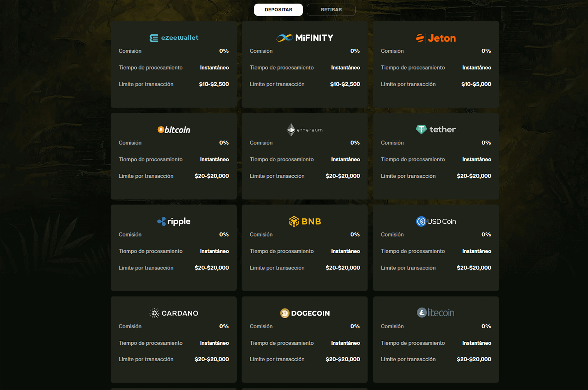Click the eZeeWallet logo
588x390 pixels.
click(x=174, y=38)
